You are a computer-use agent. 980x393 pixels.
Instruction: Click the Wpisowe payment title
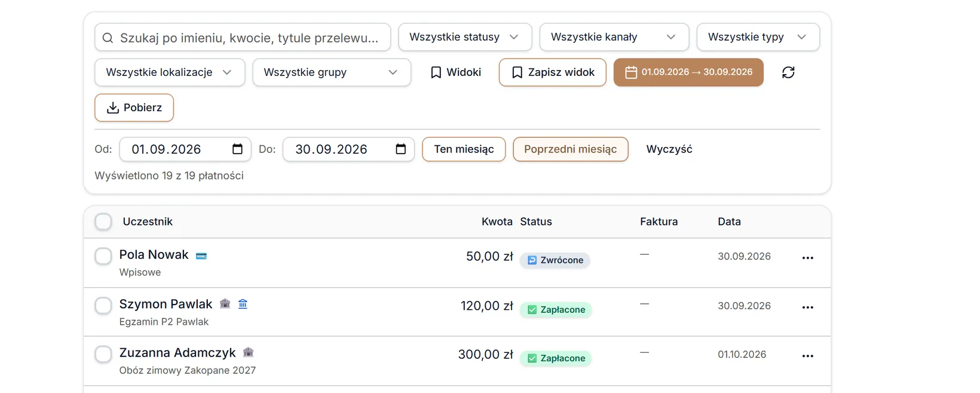pyautogui.click(x=140, y=272)
